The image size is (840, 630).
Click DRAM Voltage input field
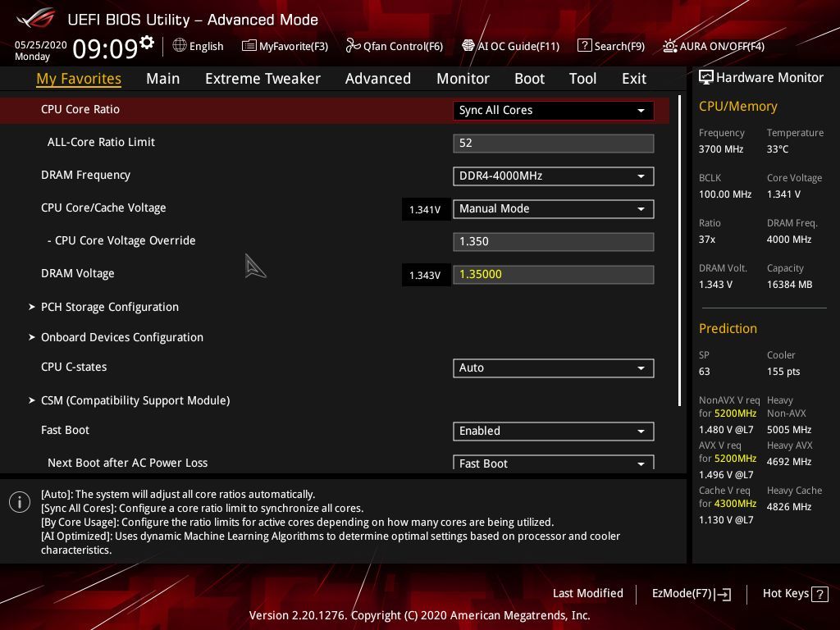point(554,275)
